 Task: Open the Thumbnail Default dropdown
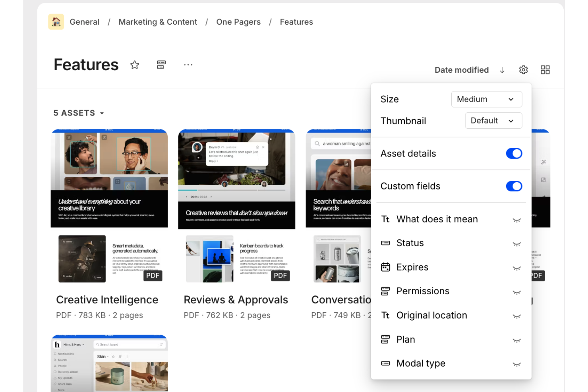[493, 120]
